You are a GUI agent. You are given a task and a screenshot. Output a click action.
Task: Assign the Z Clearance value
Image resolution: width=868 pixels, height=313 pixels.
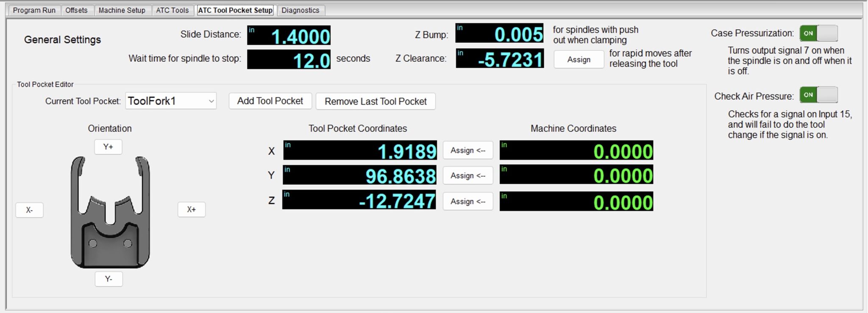click(x=579, y=60)
